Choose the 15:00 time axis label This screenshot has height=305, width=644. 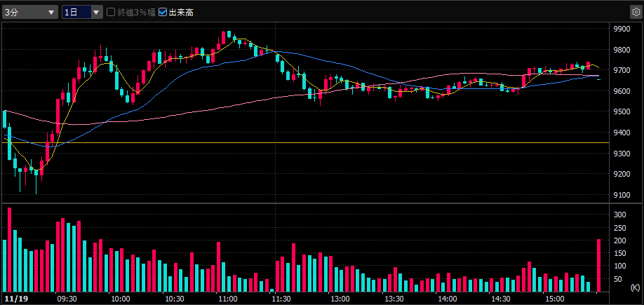coord(554,298)
